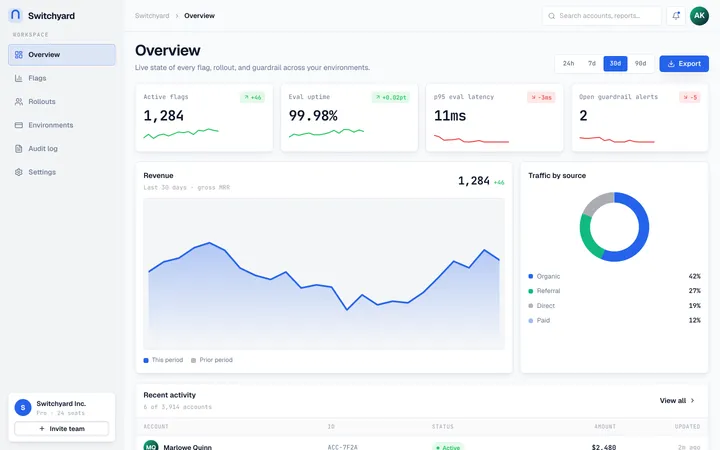Sort by the ACCOUNT column header
720x450 pixels.
click(x=156, y=427)
